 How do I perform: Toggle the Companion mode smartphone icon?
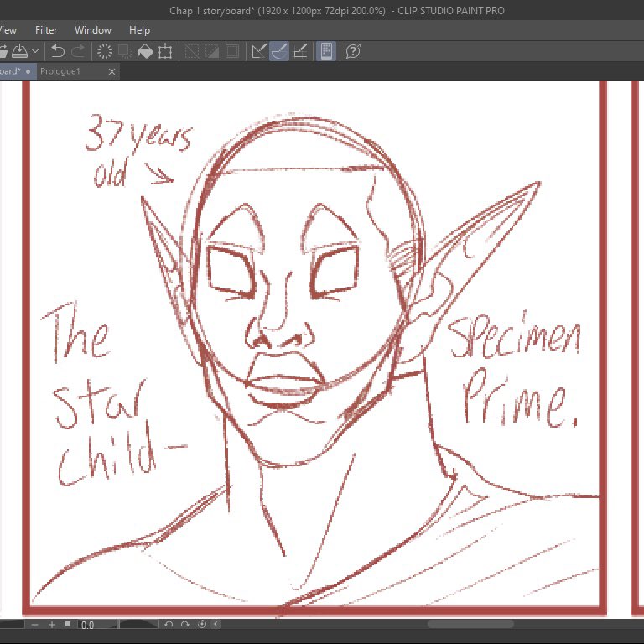tap(326, 51)
